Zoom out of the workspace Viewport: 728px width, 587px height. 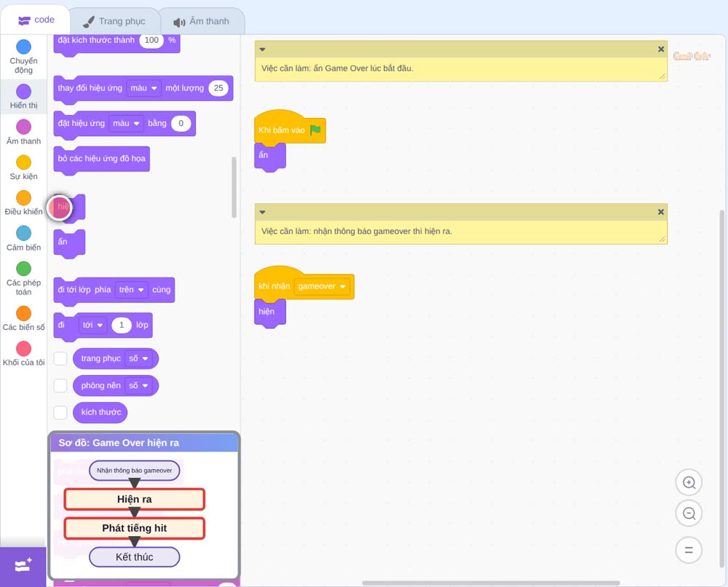[689, 513]
